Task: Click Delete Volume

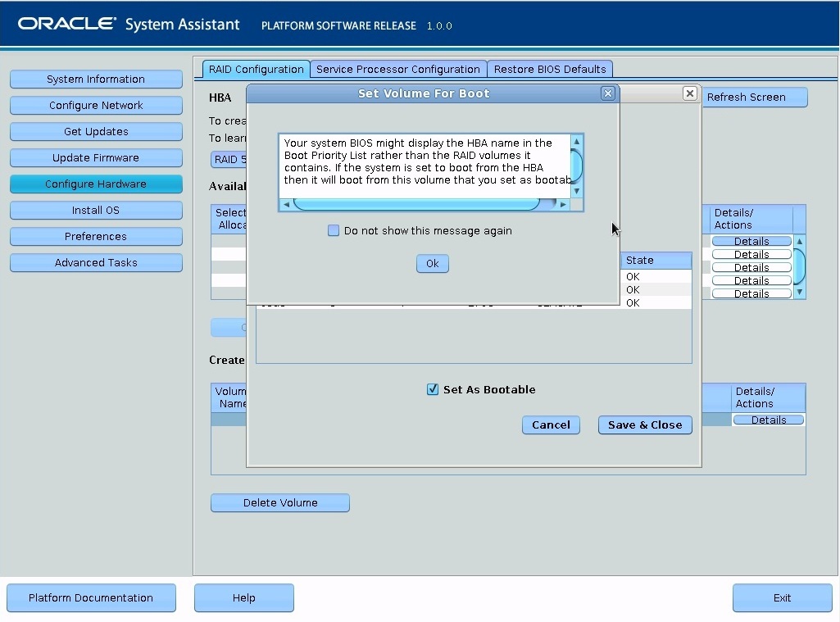Action: (279, 502)
